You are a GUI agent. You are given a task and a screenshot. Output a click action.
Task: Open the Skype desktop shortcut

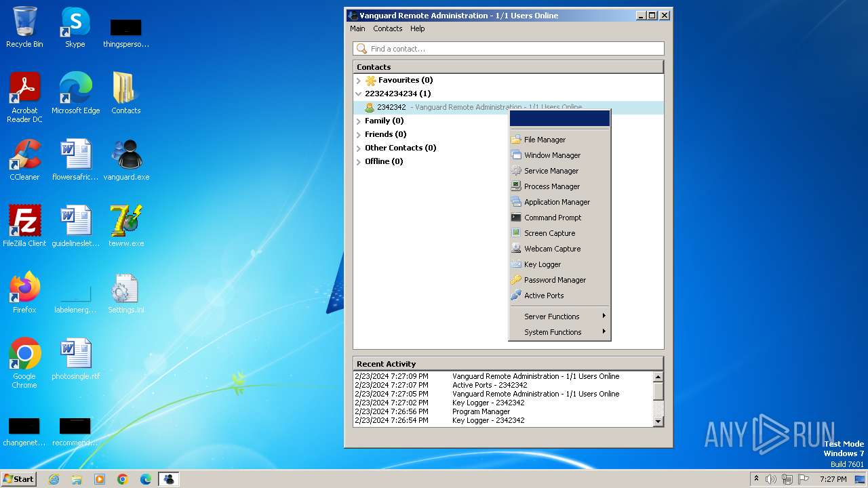(75, 27)
